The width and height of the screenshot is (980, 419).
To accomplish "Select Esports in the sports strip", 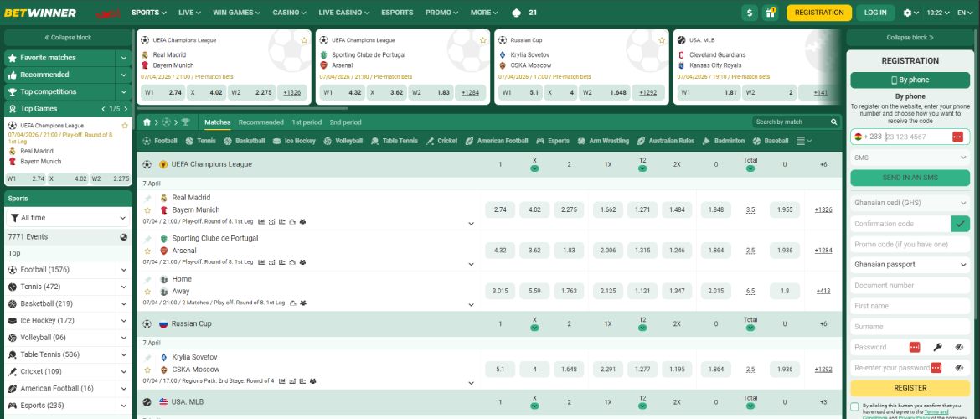I will click(x=553, y=142).
